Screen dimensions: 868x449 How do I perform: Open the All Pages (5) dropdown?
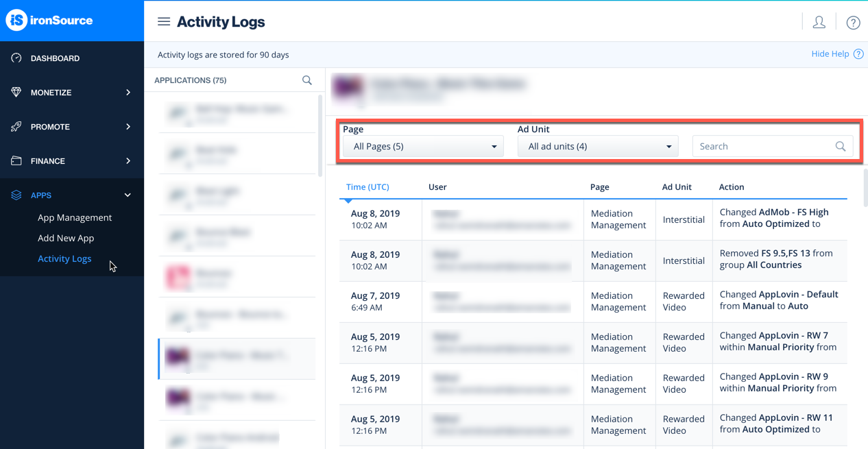(x=422, y=146)
